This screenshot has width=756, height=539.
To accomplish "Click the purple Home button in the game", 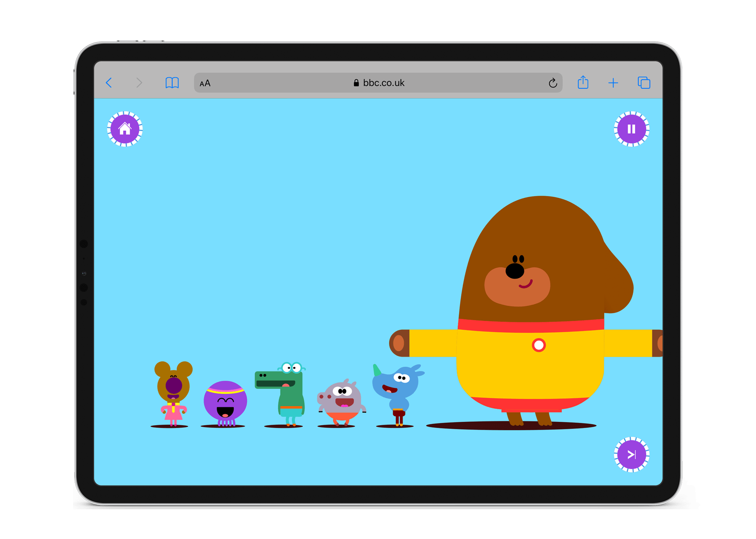I will 125,129.
